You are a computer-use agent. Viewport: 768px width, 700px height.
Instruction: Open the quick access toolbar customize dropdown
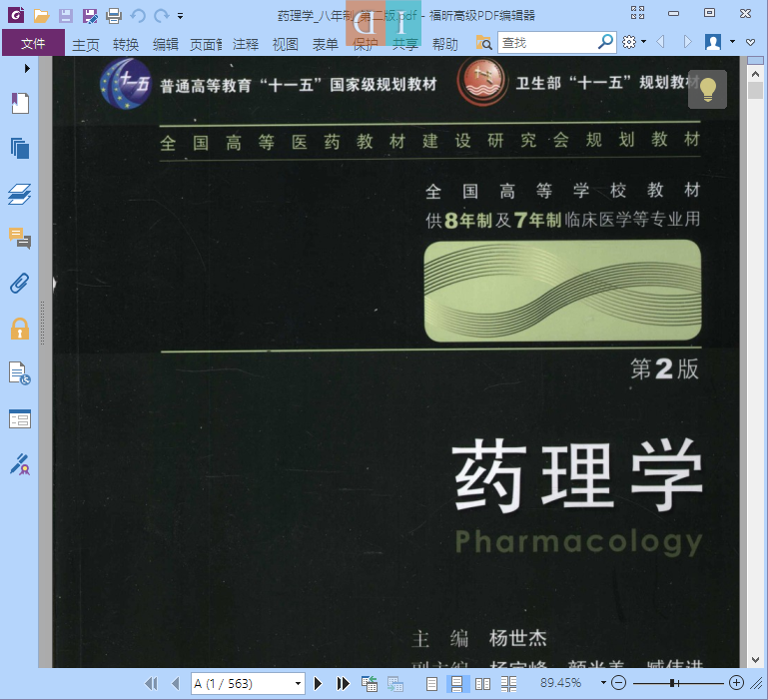tap(180, 16)
